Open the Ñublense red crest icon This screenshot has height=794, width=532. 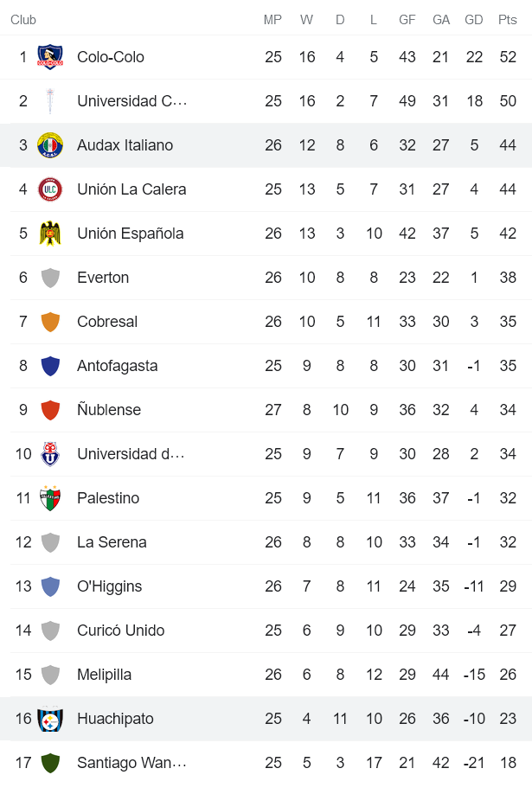click(x=48, y=409)
